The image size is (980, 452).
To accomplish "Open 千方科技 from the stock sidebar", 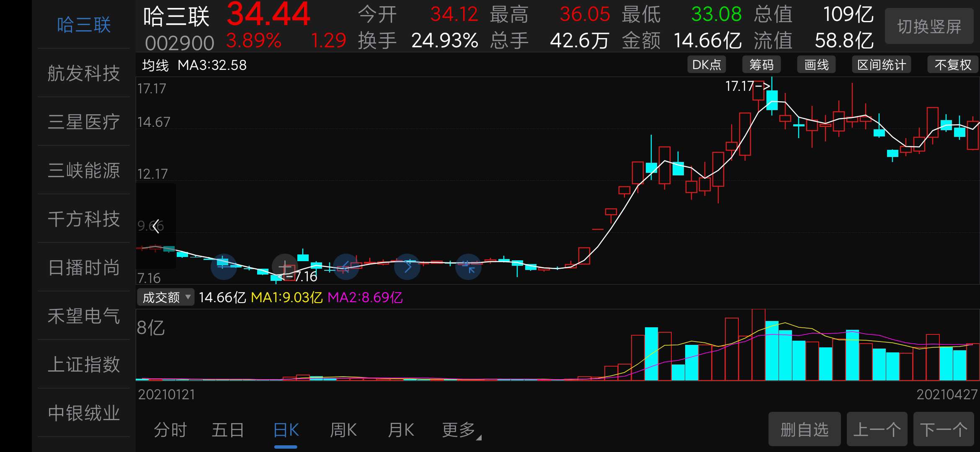I will pyautogui.click(x=84, y=219).
